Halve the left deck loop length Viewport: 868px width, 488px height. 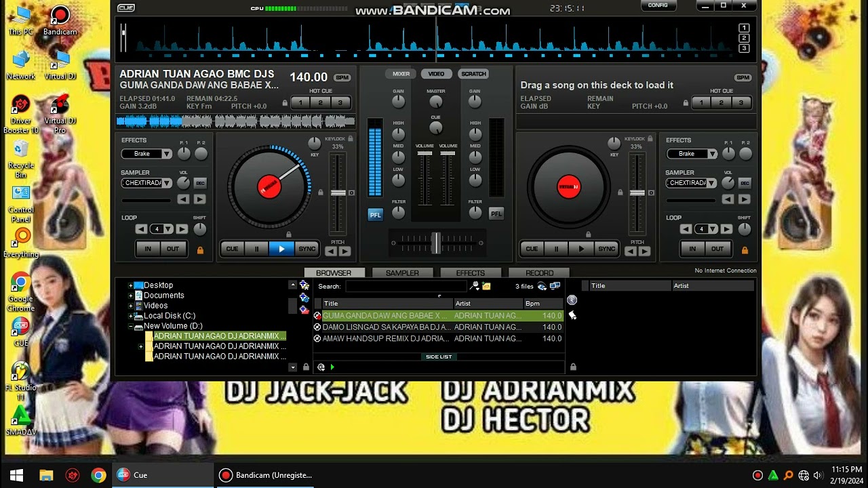click(x=141, y=229)
